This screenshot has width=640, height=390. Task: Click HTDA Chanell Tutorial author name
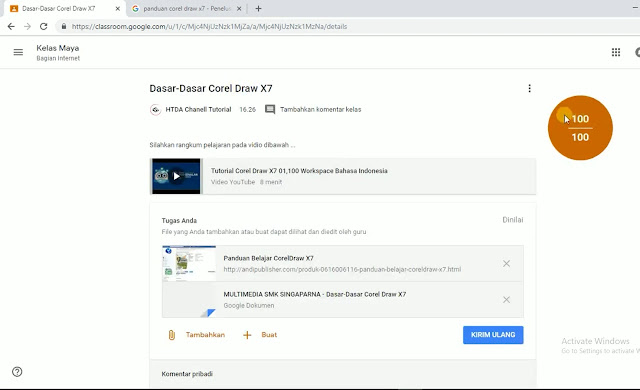click(x=198, y=109)
